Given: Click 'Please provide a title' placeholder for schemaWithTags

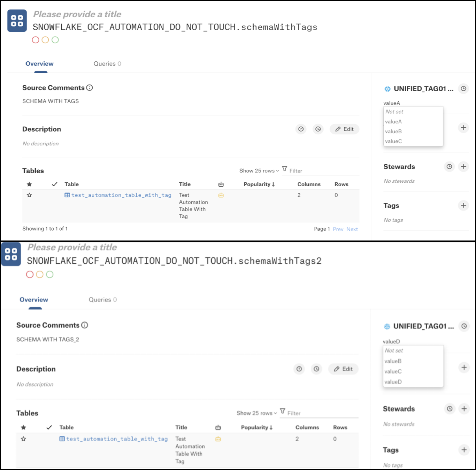Looking at the screenshot, I should [77, 14].
